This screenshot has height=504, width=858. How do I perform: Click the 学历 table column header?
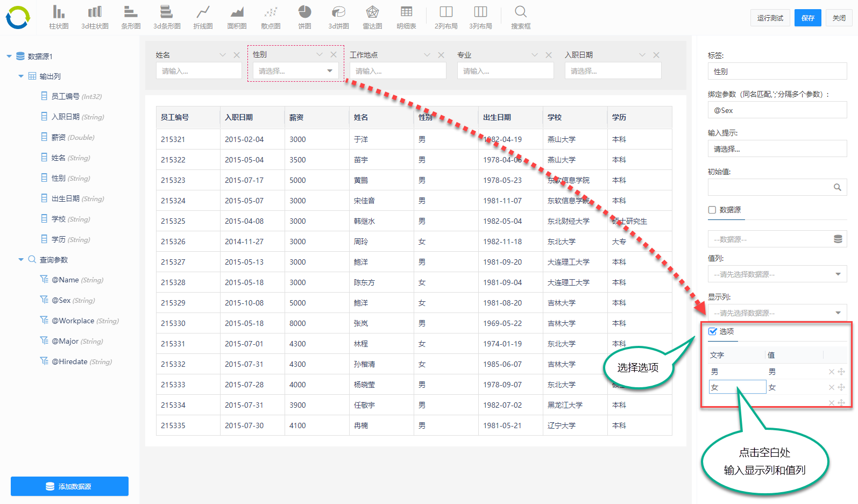pos(640,117)
